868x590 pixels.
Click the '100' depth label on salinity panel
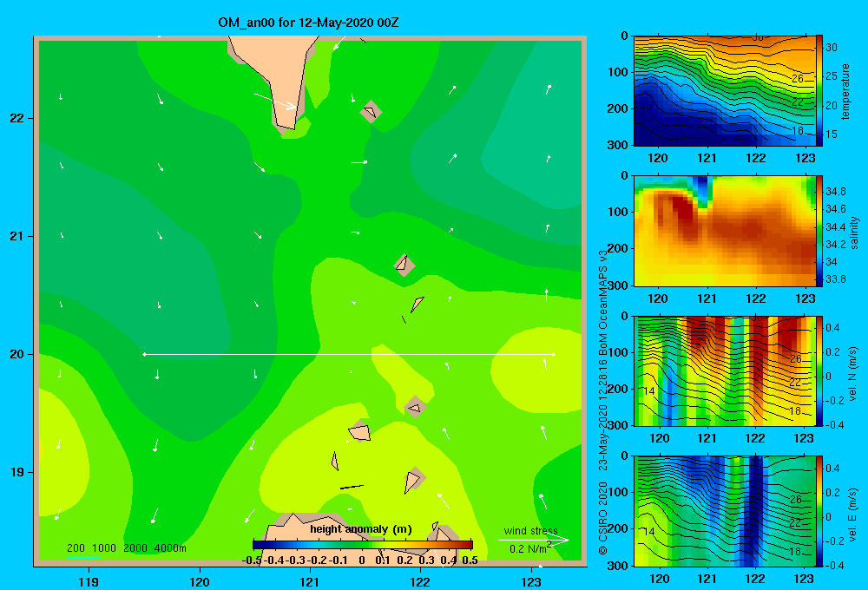pos(617,212)
